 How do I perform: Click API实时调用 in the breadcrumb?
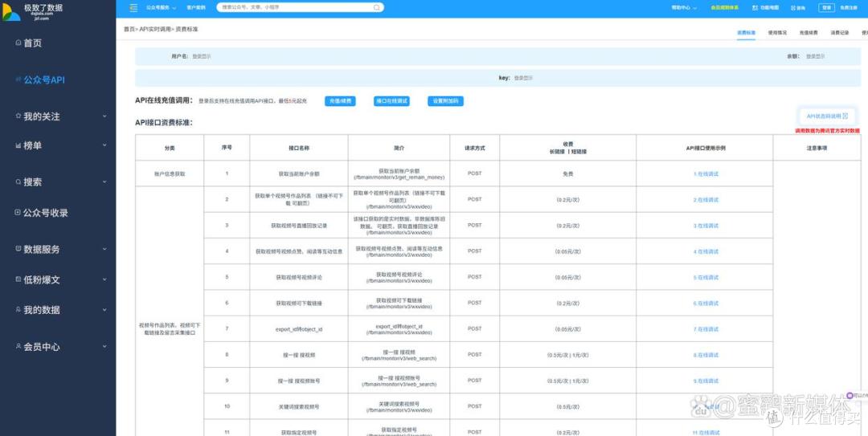coord(155,29)
